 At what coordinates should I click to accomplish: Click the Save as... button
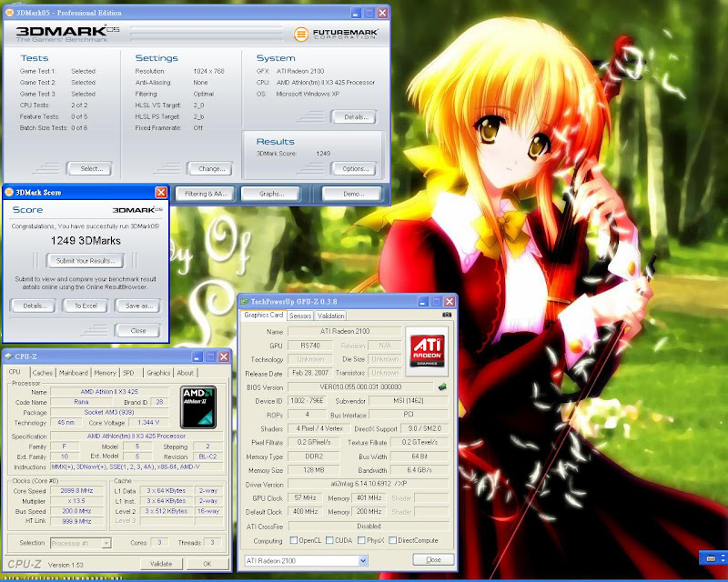tap(139, 306)
